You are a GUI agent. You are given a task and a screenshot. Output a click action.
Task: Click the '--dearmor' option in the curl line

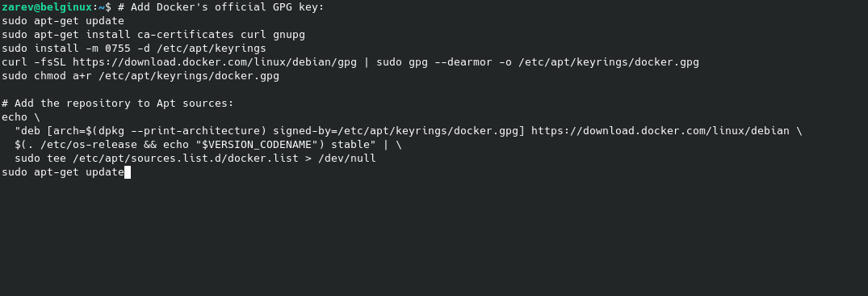click(x=463, y=62)
